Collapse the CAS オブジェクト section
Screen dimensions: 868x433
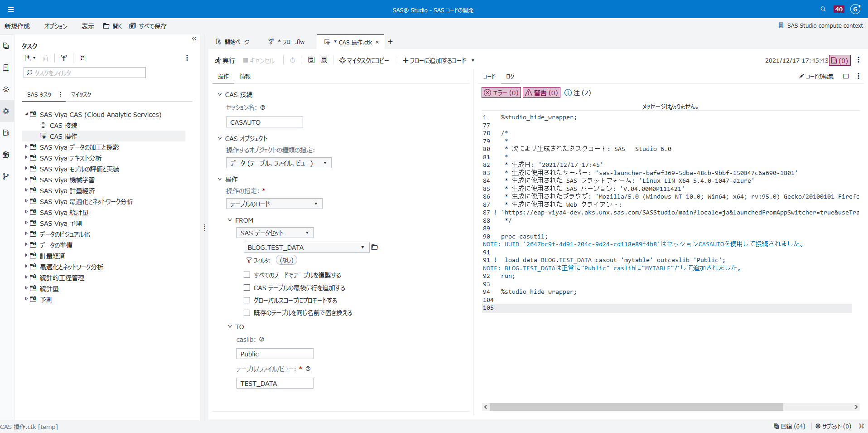click(220, 138)
